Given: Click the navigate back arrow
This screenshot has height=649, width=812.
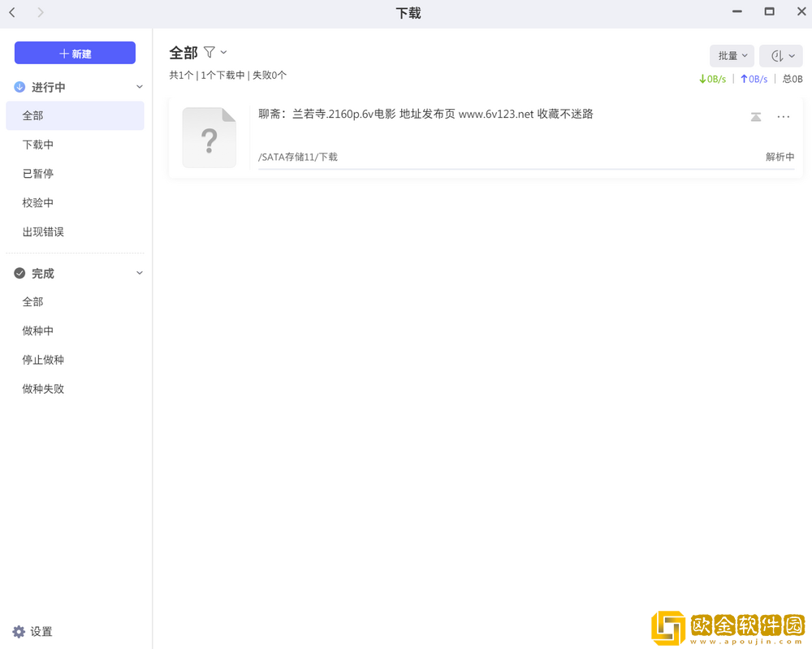Looking at the screenshot, I should pos(11,12).
